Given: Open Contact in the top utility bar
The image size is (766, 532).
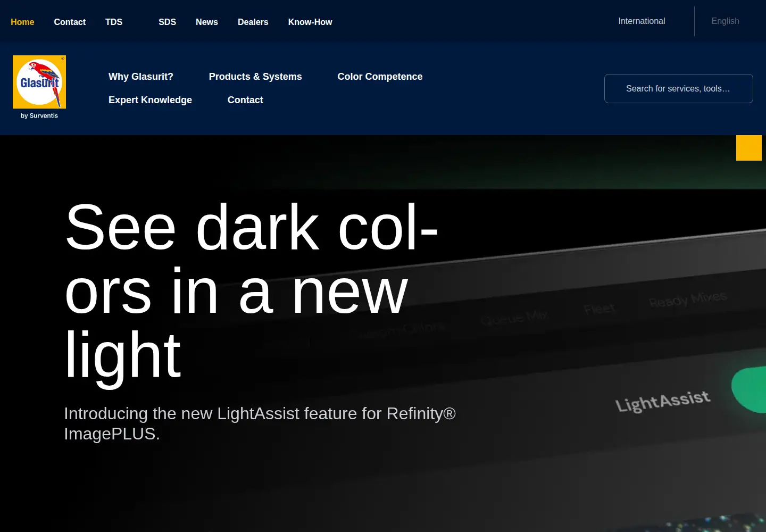Looking at the screenshot, I should [x=70, y=22].
